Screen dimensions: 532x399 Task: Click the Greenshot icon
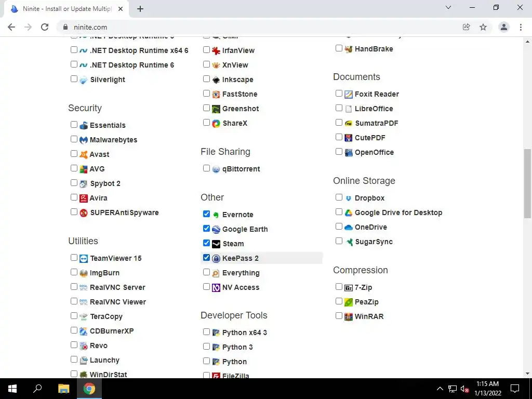[x=216, y=109]
